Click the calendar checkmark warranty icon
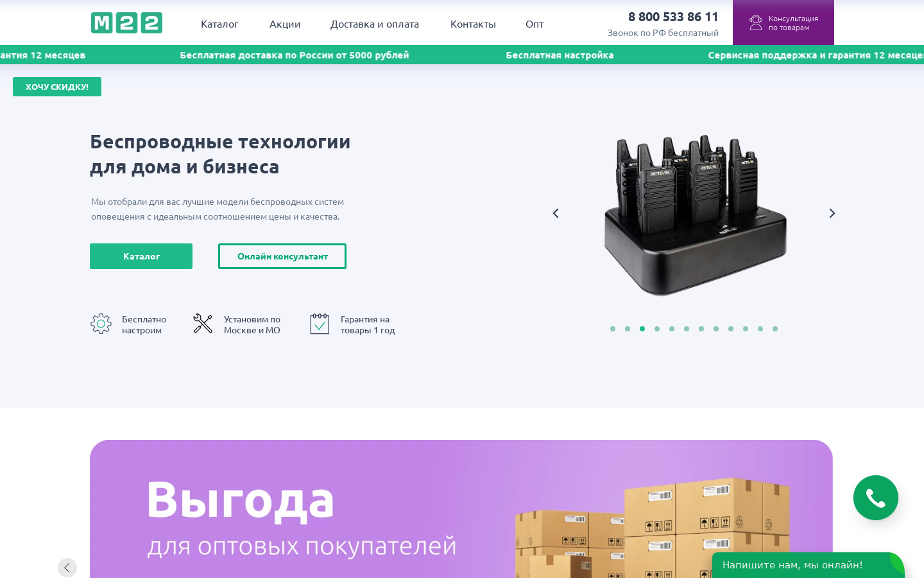Viewport: 924px width, 578px height. tap(320, 324)
